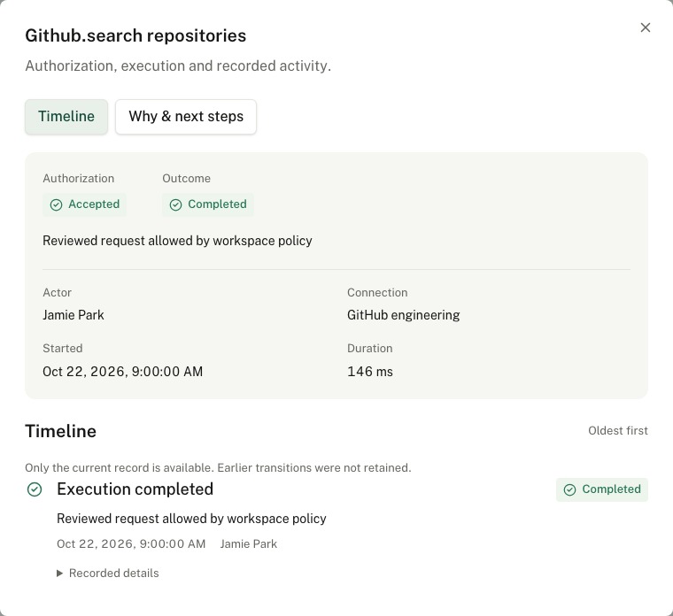This screenshot has height=616, width=673.
Task: Click the Authorization, execution and recorded activity subtitle
Action: point(178,66)
